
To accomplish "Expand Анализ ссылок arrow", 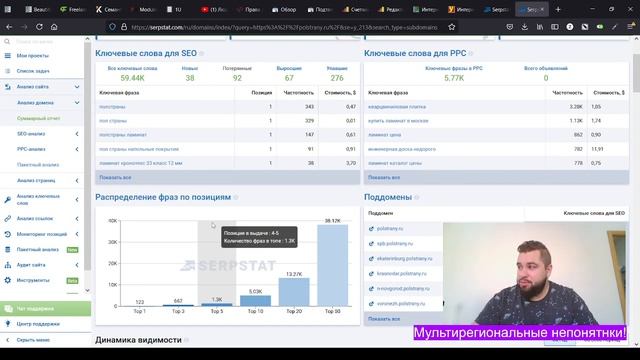I will 77,219.
